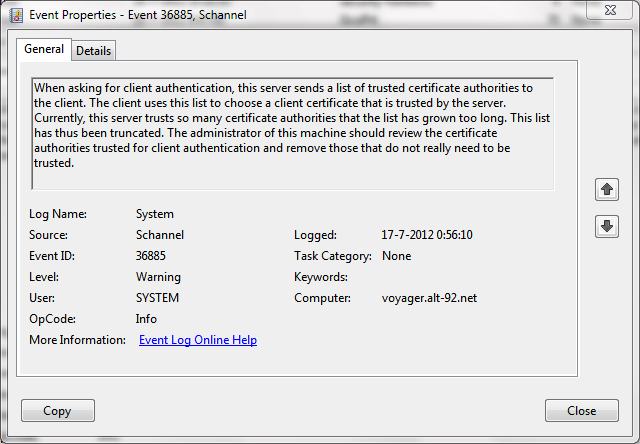Click the Task Category value None
Image resolution: width=640 pixels, height=444 pixels.
point(398,256)
